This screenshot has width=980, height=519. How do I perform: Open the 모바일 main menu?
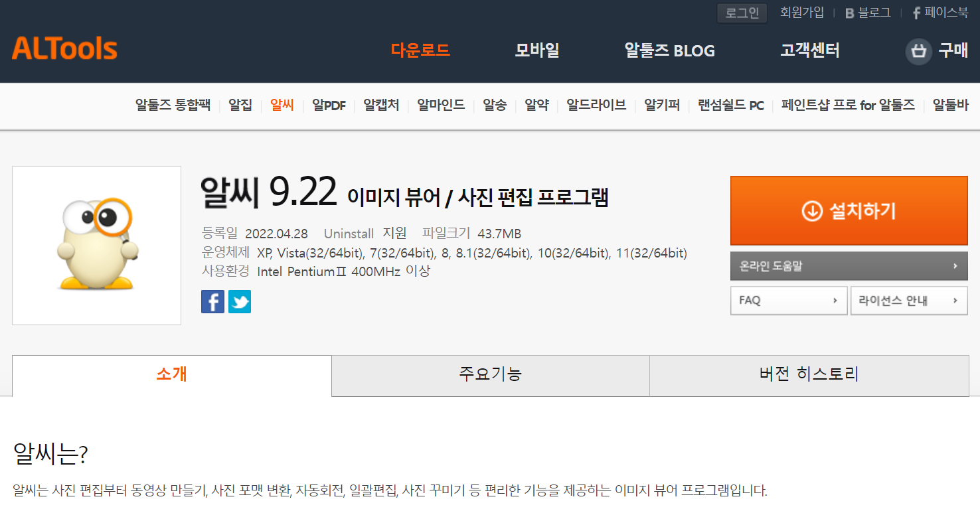tap(537, 50)
